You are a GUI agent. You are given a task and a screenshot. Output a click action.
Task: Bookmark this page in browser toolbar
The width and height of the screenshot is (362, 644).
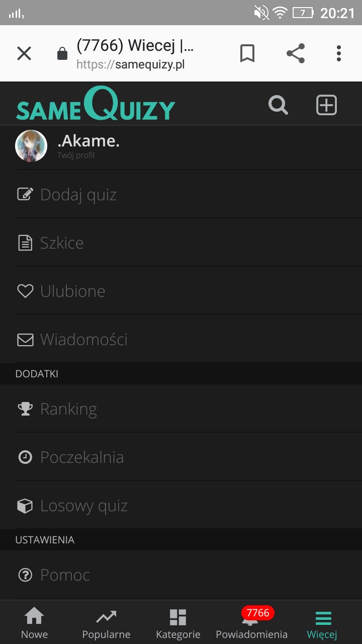pos(247,53)
